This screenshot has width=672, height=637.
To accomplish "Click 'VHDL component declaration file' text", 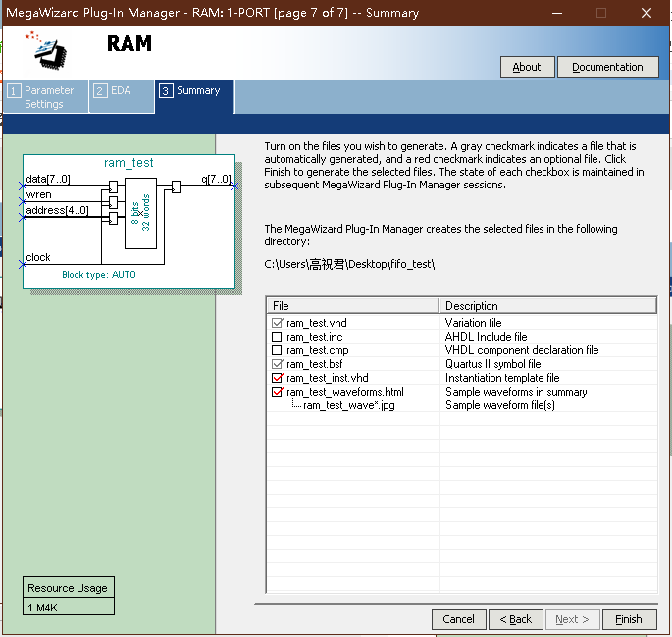I will click(x=522, y=350).
